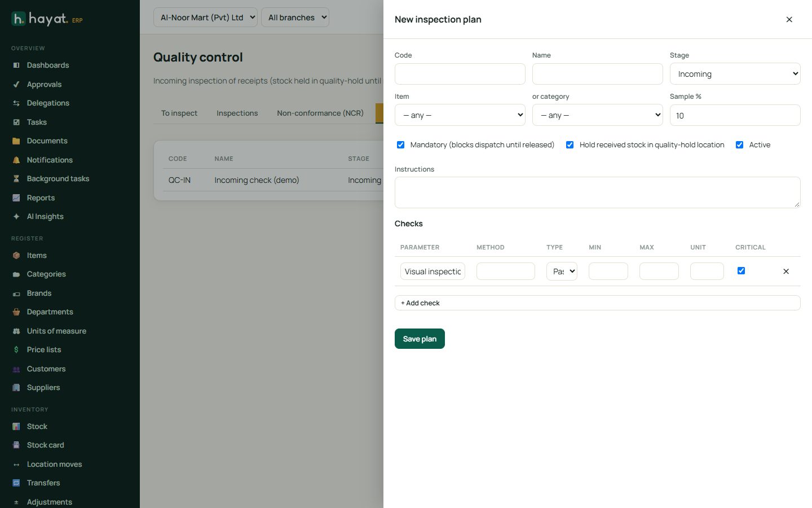The image size is (812, 508).
Task: Open Location moves in sidebar
Action: tap(54, 465)
